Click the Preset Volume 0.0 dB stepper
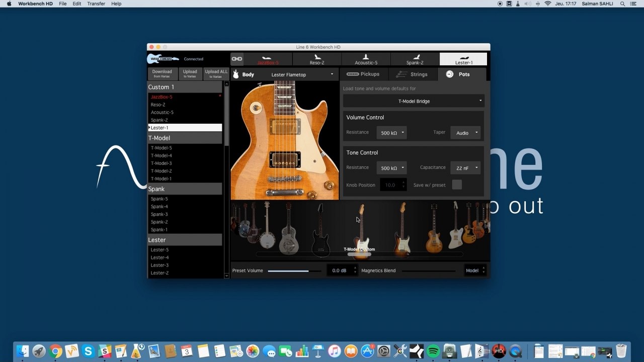644x362 pixels. pyautogui.click(x=342, y=270)
